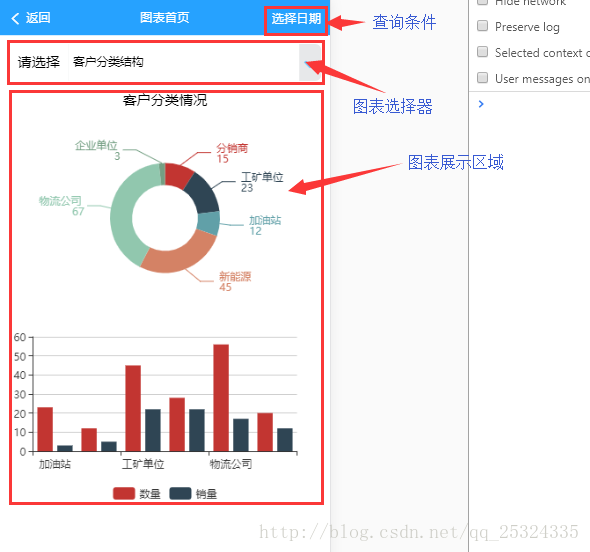Enable the Hide network checkbox
Screen dimensions: 590x552
coord(482,1)
